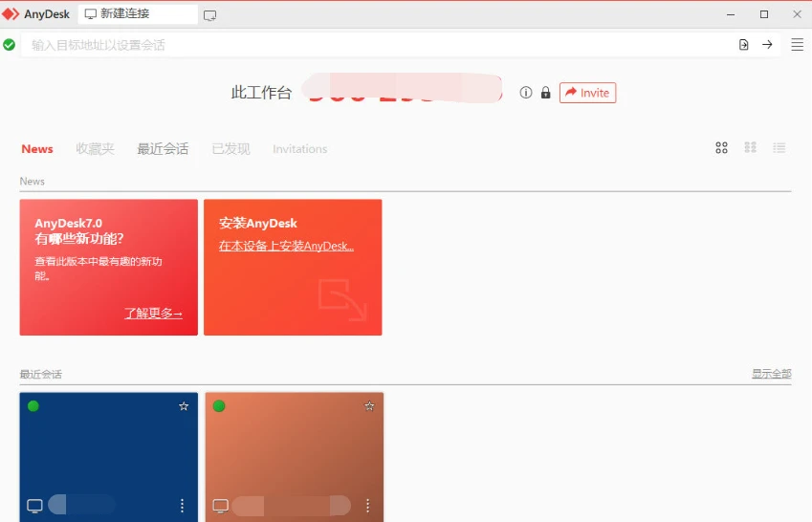812x522 pixels.
Task: Star the blue recent session as favorite
Action: (x=184, y=406)
